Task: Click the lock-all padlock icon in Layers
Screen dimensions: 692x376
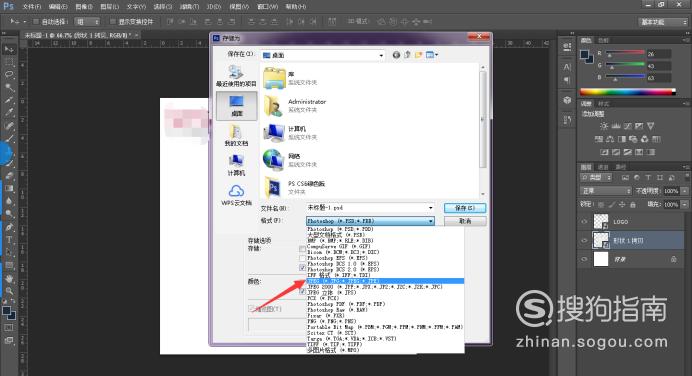Action: point(633,205)
